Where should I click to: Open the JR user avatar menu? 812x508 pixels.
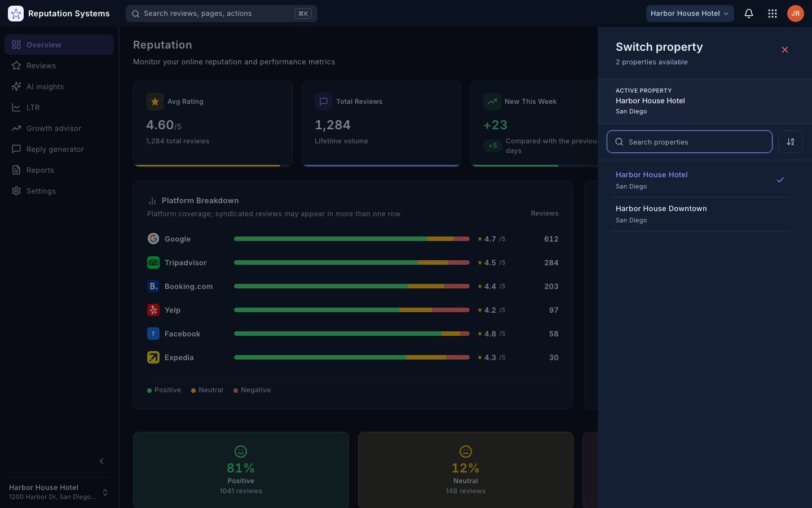[x=796, y=14]
